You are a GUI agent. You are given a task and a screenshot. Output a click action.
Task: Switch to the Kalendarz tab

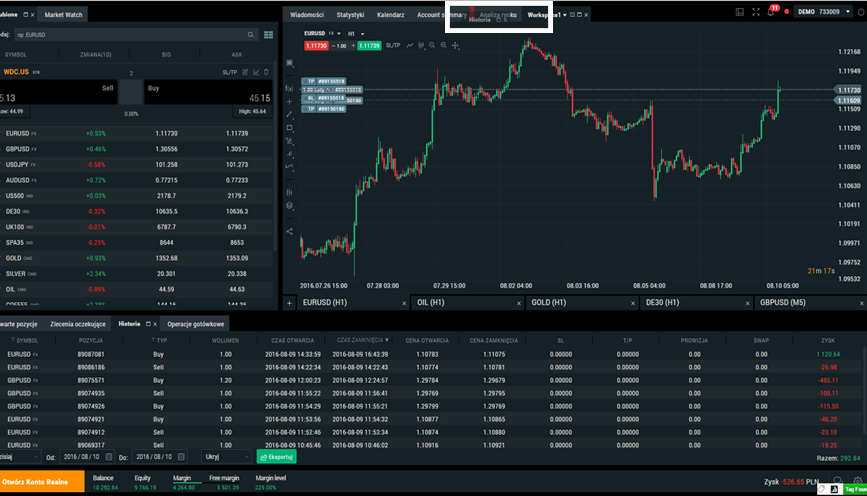[x=391, y=15]
